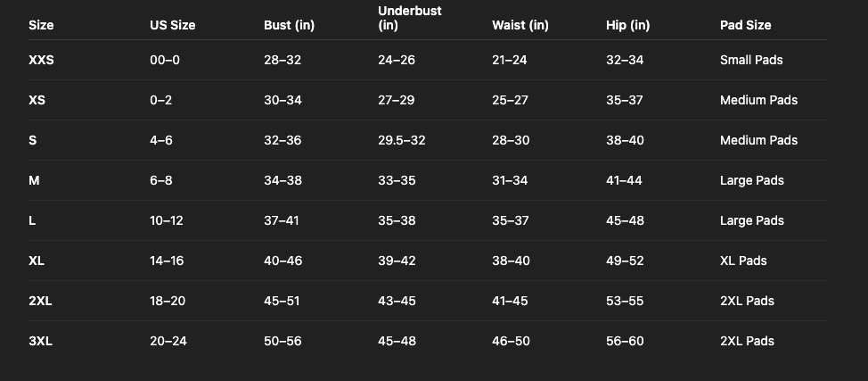Click the Small Pads cell
868x381 pixels.
tap(751, 60)
